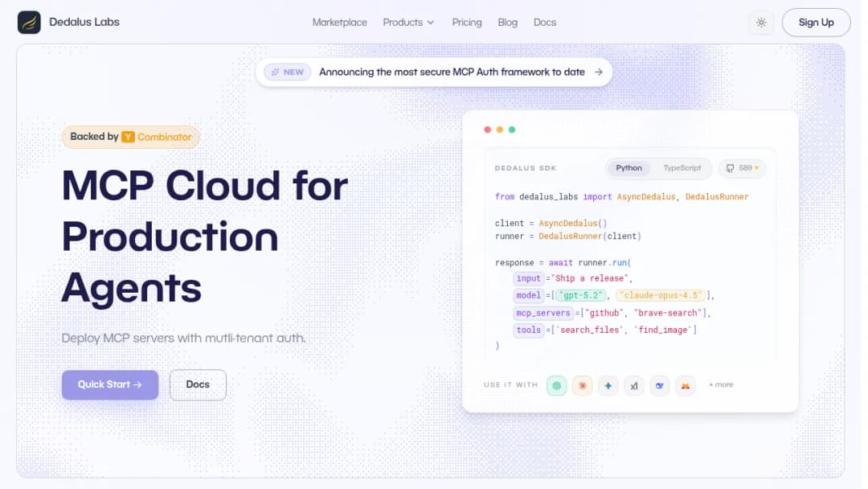Click the arrow icon in announcement banner
868x489 pixels.
(599, 72)
